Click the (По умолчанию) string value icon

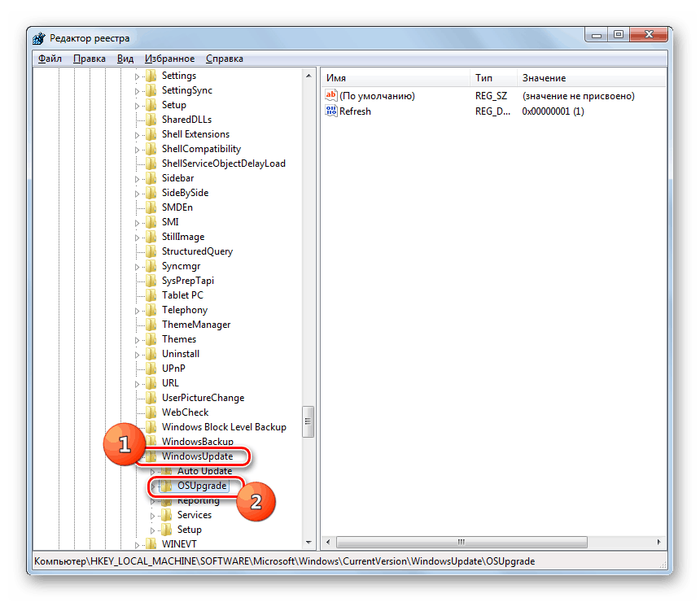coord(330,95)
